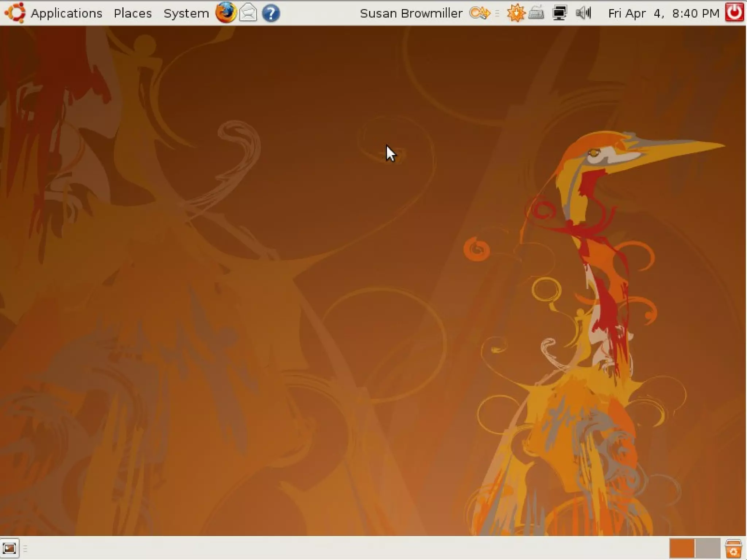
Task: Click the keyboard tray icon
Action: pos(536,13)
